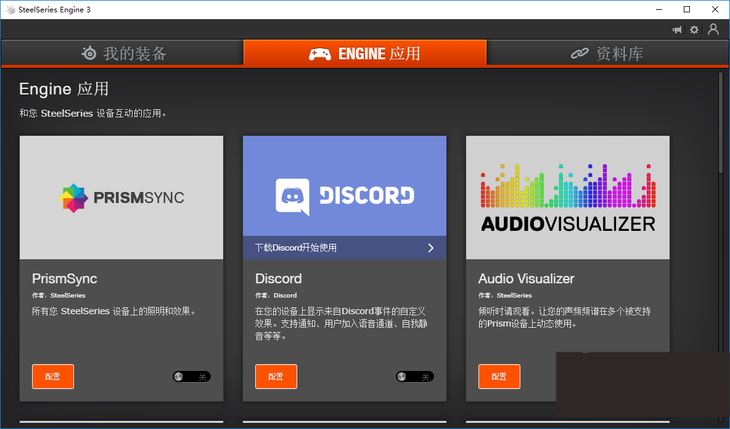Minimize the SteelSeries Engine window
The width and height of the screenshot is (730, 429).
click(659, 9)
